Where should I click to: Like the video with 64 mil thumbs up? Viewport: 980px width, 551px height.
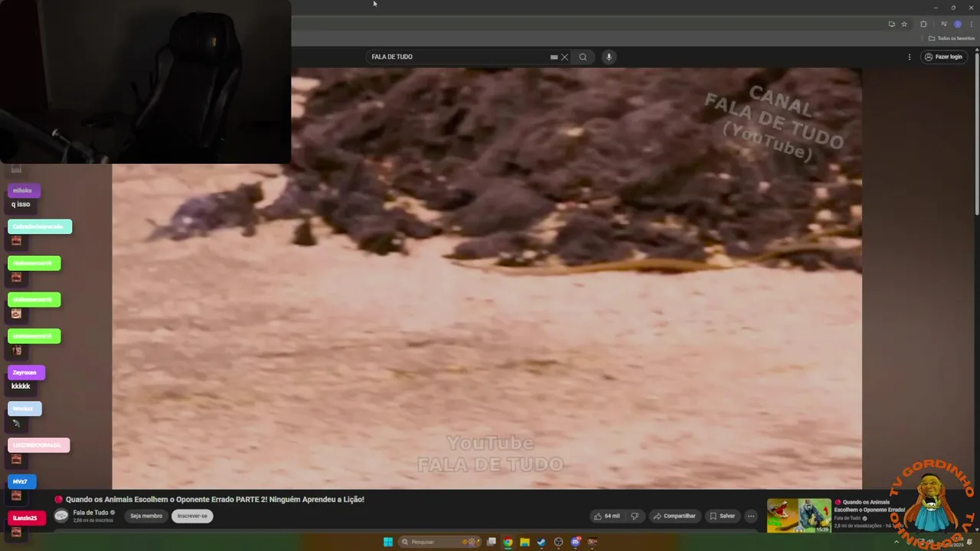point(606,516)
